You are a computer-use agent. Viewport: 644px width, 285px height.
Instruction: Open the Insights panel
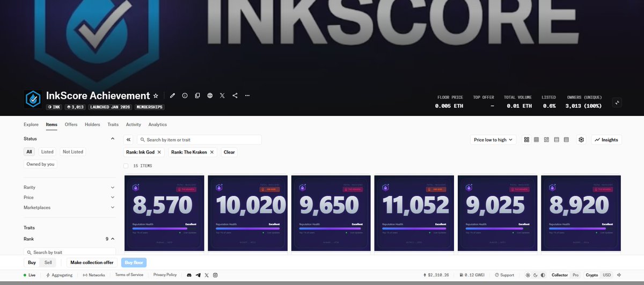click(606, 140)
